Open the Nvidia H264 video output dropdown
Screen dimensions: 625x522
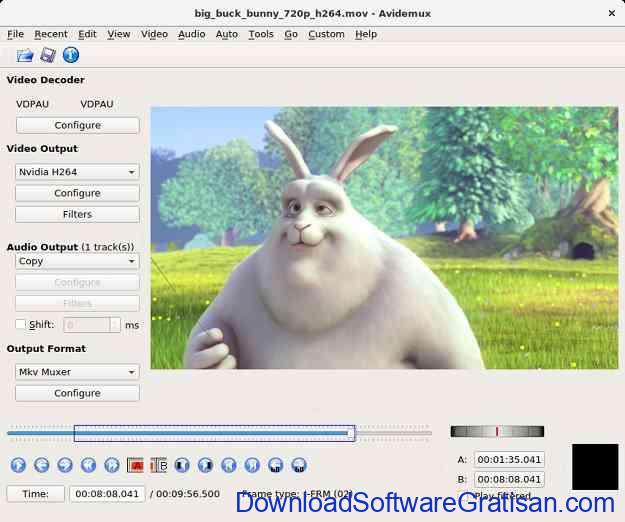(x=77, y=172)
